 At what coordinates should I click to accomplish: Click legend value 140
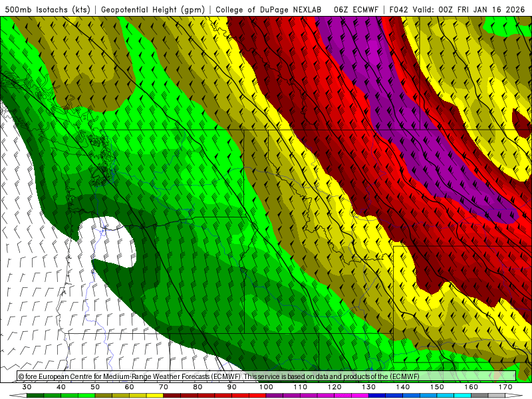pos(403,387)
